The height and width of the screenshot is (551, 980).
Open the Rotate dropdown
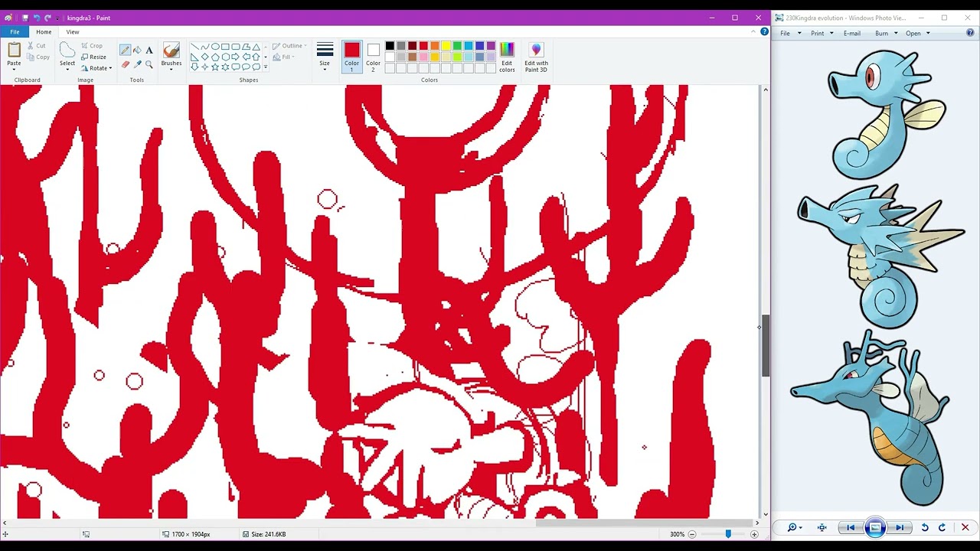coord(96,67)
